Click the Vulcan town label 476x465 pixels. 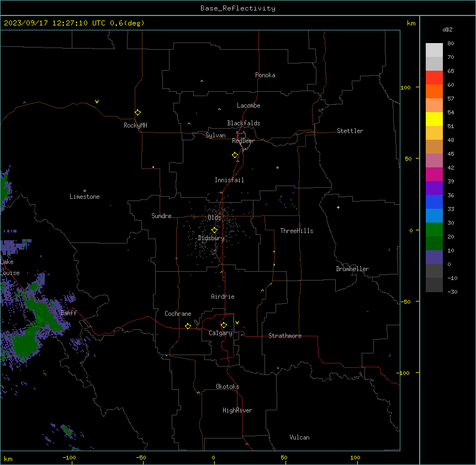pos(300,437)
